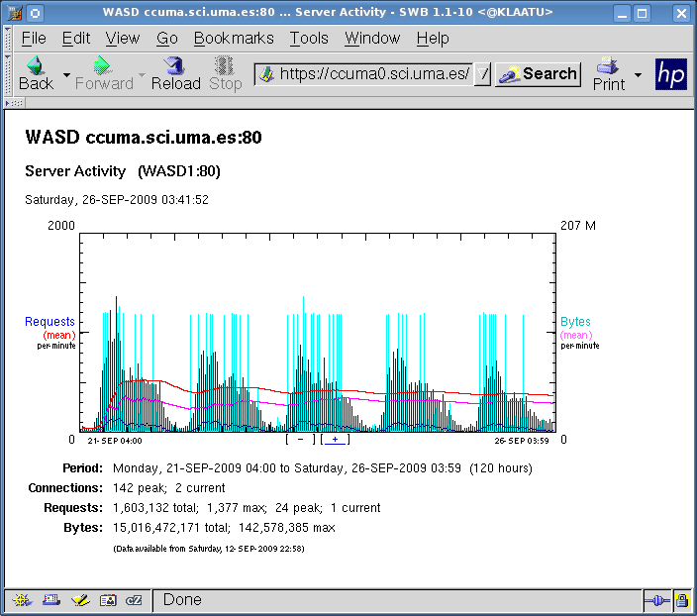
Task: Click the bookmark icon in address bar
Action: coord(266,74)
